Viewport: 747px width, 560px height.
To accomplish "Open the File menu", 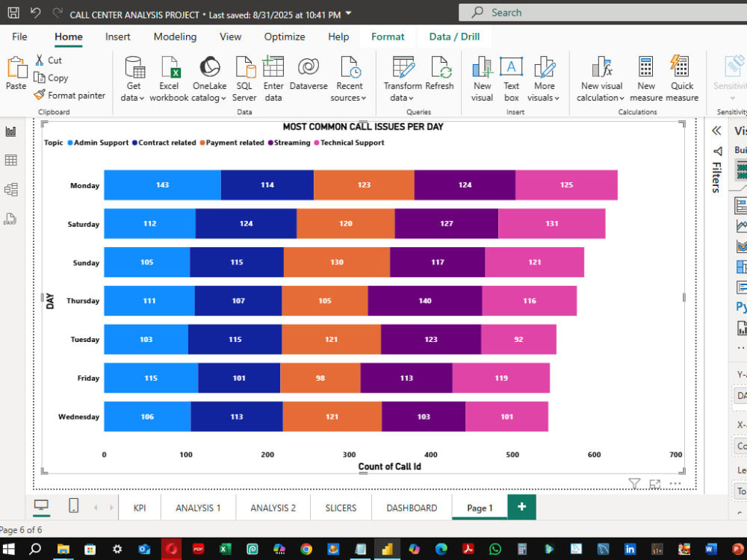I will click(19, 37).
